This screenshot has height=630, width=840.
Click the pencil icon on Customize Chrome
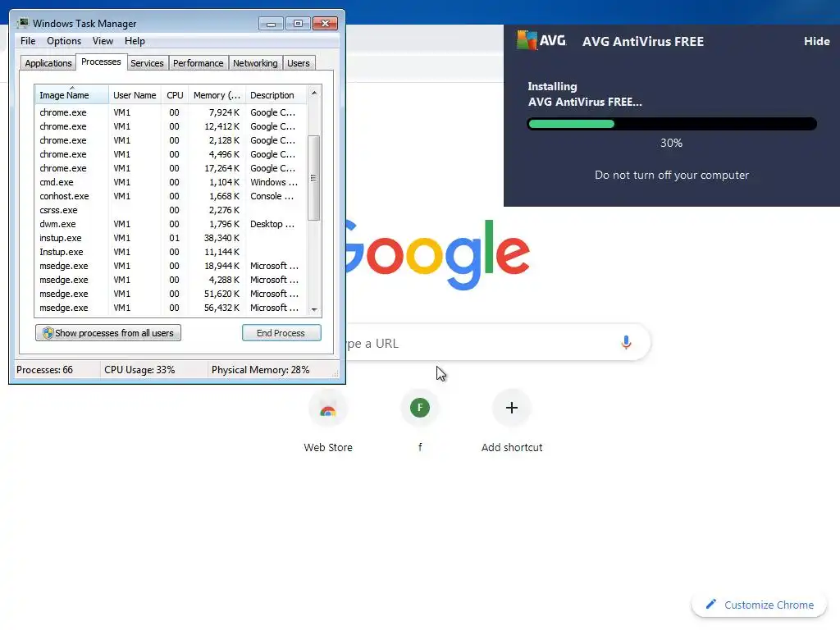click(x=711, y=605)
